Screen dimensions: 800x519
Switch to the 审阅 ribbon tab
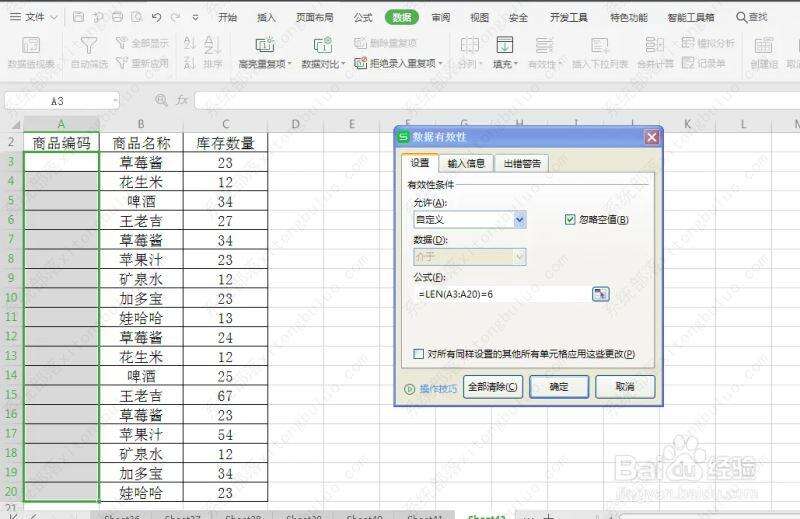pos(441,17)
